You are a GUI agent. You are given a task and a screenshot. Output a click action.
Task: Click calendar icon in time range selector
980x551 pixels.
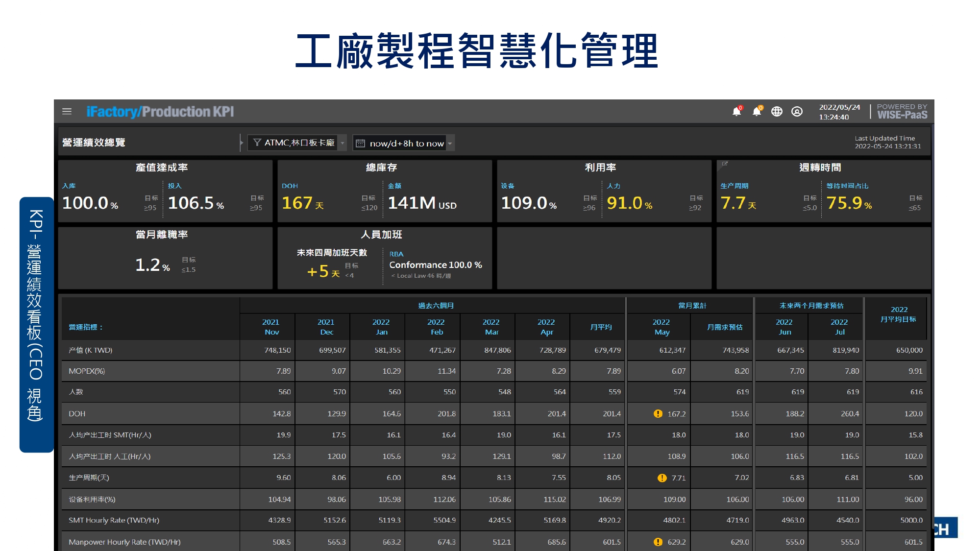tap(360, 144)
